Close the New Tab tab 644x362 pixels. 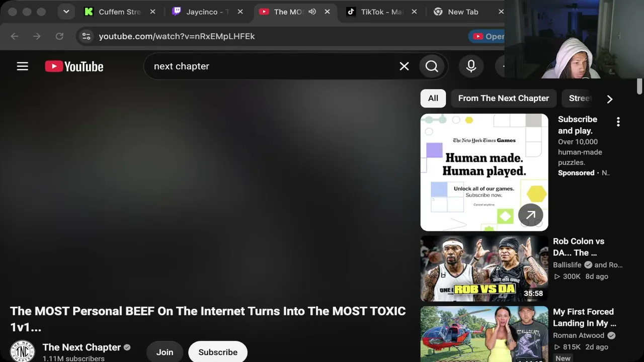(501, 12)
